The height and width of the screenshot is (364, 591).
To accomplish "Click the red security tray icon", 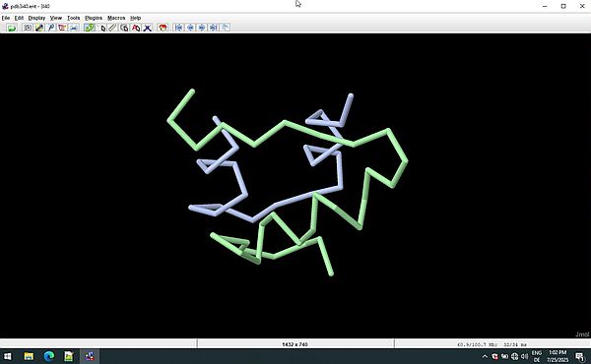I will [494, 356].
